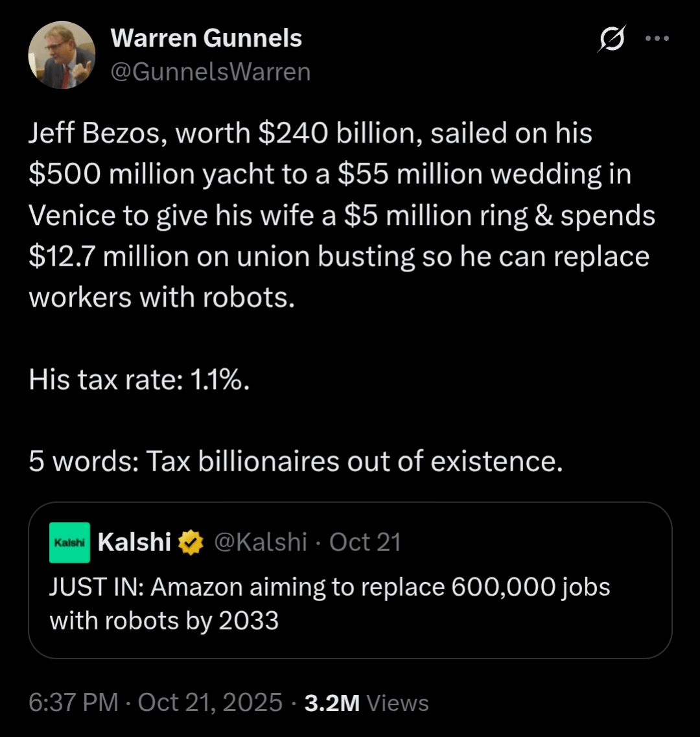Click the @GunnelsWarren handle
The width and height of the screenshot is (700, 737).
click(211, 71)
